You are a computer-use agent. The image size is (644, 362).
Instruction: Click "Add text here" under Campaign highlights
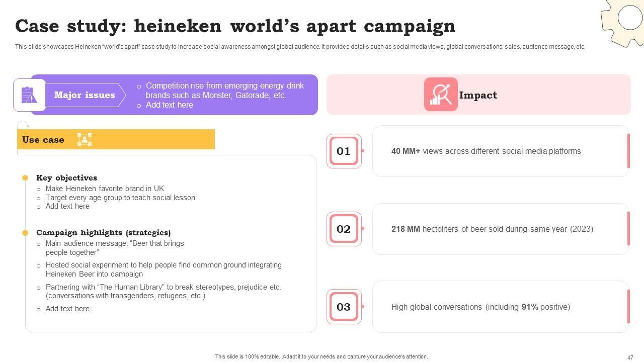point(67,309)
